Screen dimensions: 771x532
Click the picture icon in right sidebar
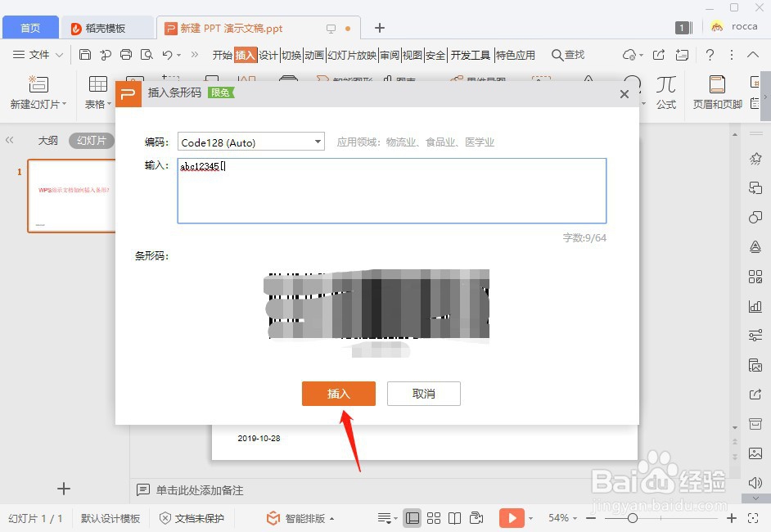(755, 453)
